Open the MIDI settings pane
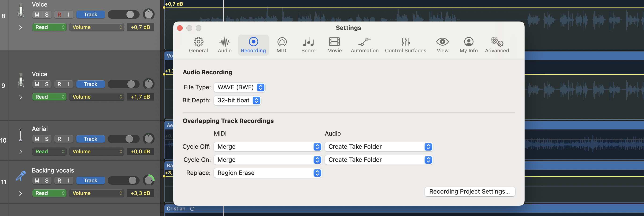Viewport: 644px width, 216px height. click(282, 45)
